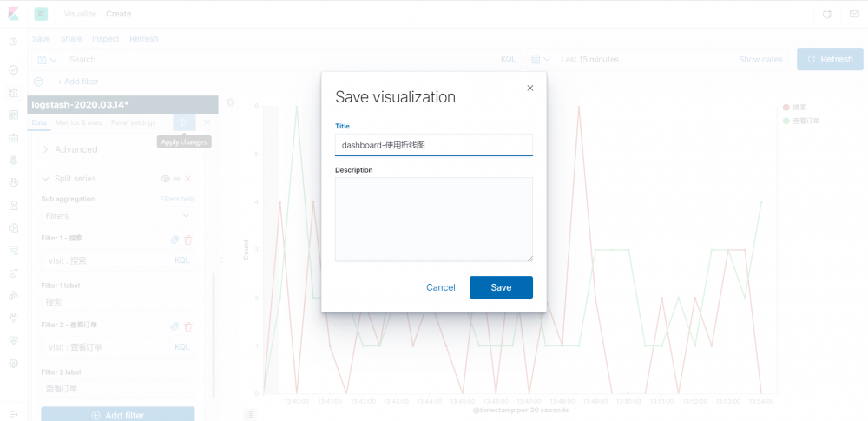
Task: Toggle Split series visibility eye icon
Action: tap(165, 179)
